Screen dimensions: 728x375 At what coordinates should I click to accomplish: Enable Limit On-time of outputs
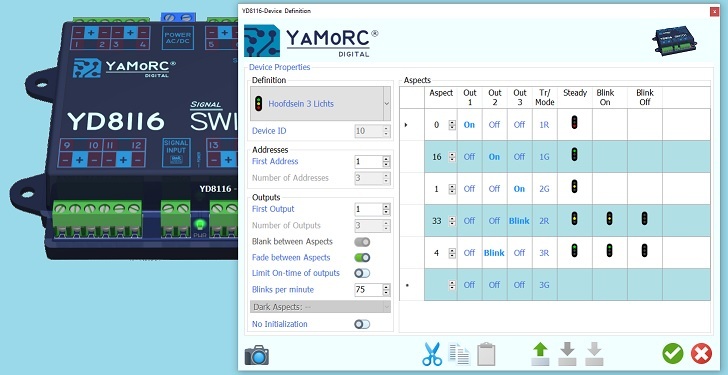click(362, 273)
